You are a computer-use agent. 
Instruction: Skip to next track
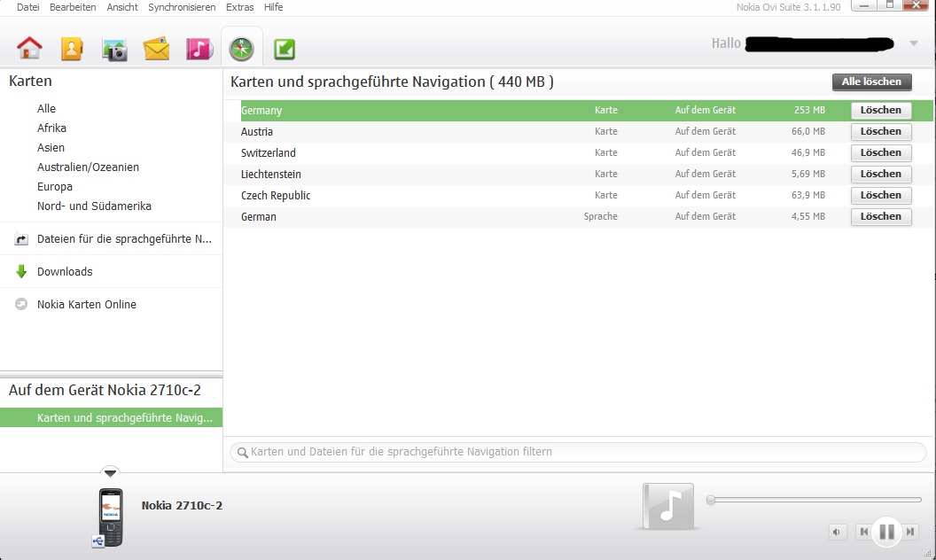[x=910, y=532]
